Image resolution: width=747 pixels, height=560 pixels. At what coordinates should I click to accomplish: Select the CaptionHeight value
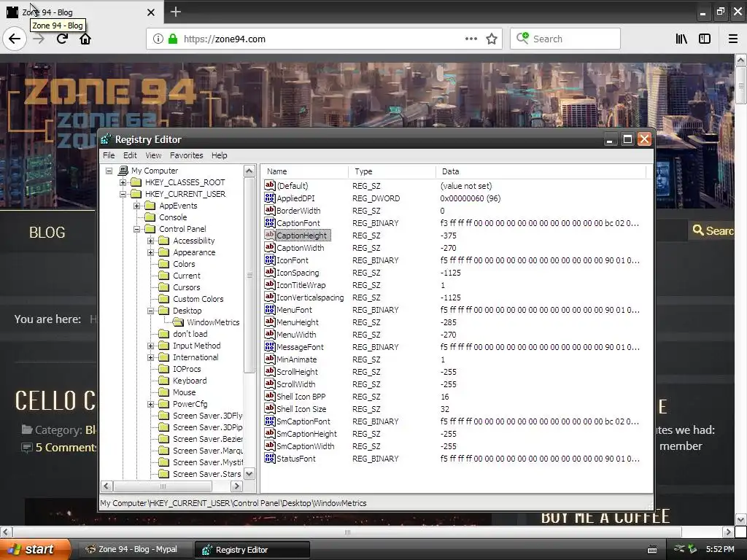[301, 236]
